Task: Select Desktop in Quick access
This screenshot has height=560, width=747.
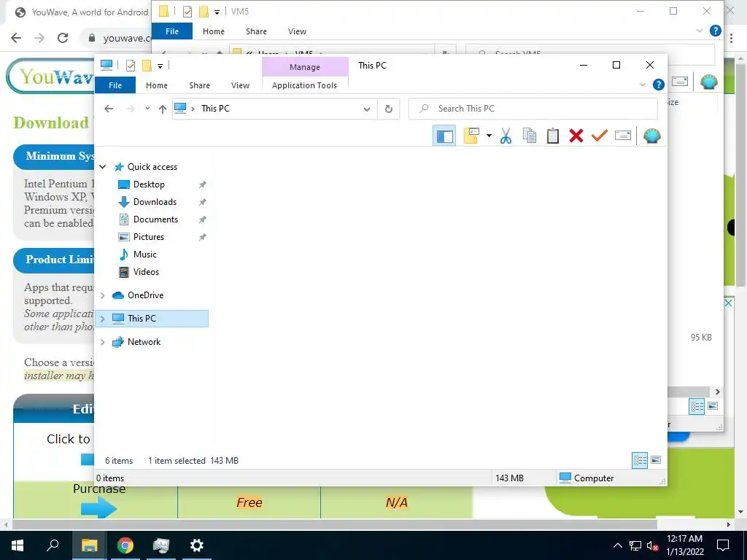Action: coord(149,184)
